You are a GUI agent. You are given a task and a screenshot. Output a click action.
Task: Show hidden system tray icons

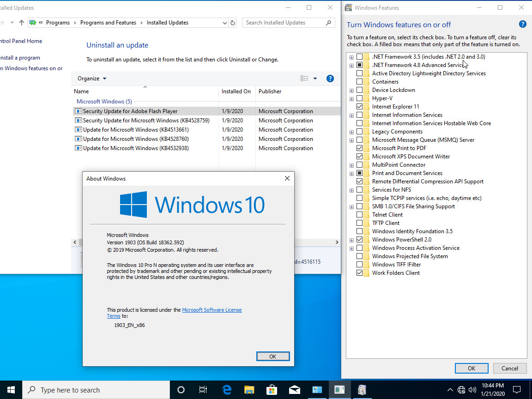coord(450,390)
